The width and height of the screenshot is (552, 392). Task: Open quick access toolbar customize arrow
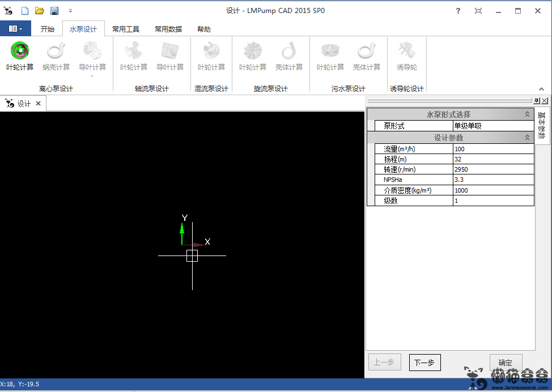[70, 11]
